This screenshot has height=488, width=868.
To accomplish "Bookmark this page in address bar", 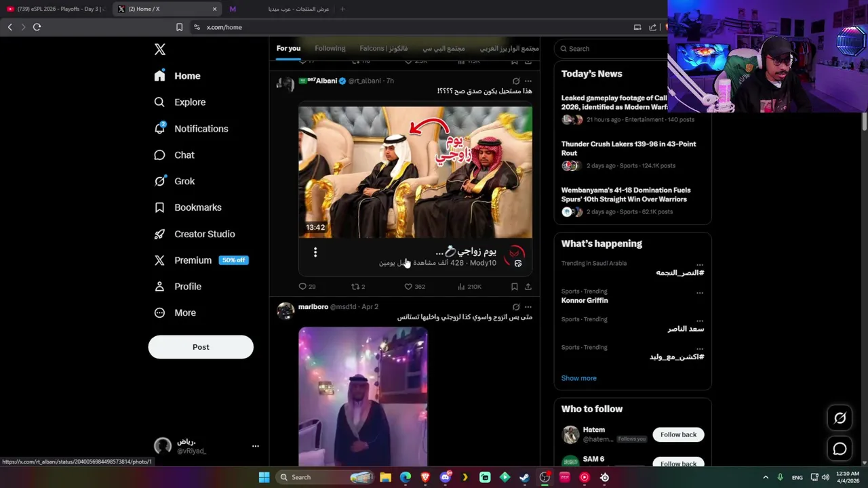I will pos(179,27).
